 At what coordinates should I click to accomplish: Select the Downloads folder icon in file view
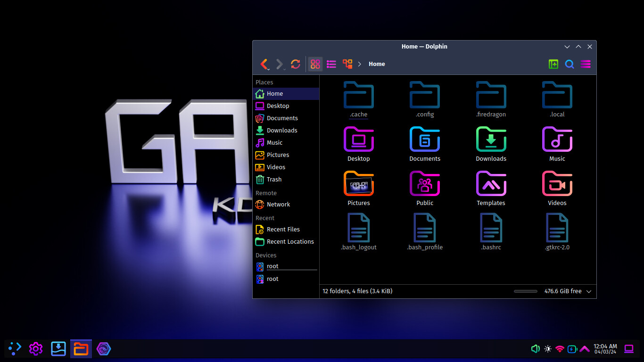(x=491, y=139)
